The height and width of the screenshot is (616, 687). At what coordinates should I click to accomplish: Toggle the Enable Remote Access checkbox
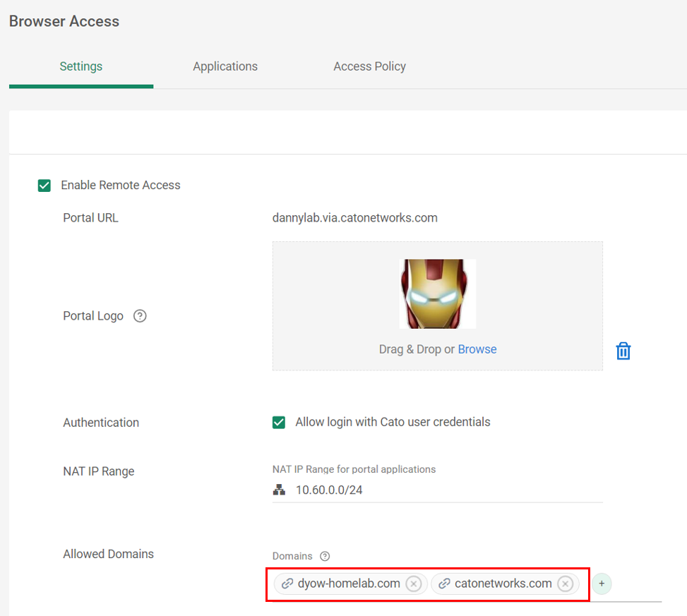click(44, 186)
